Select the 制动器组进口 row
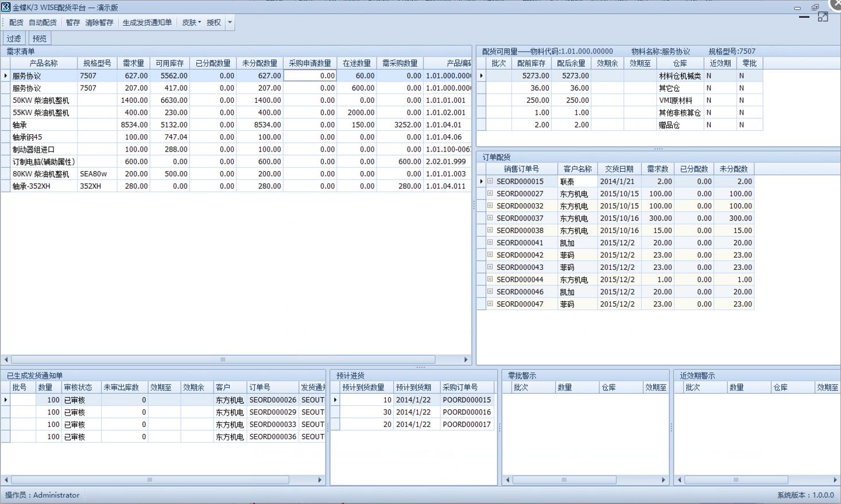 point(236,149)
